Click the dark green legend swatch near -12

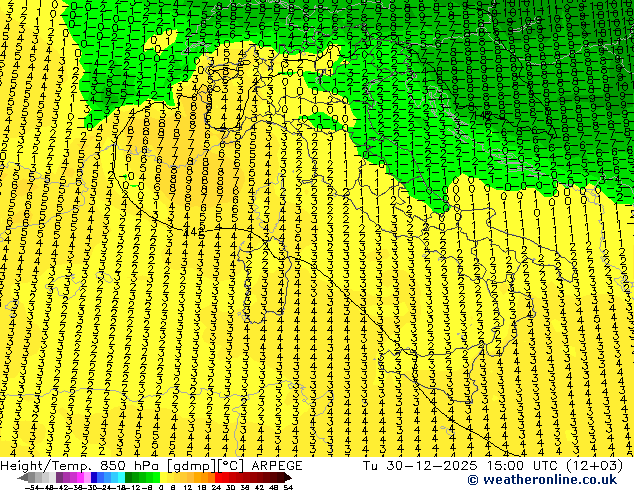(x=128, y=478)
